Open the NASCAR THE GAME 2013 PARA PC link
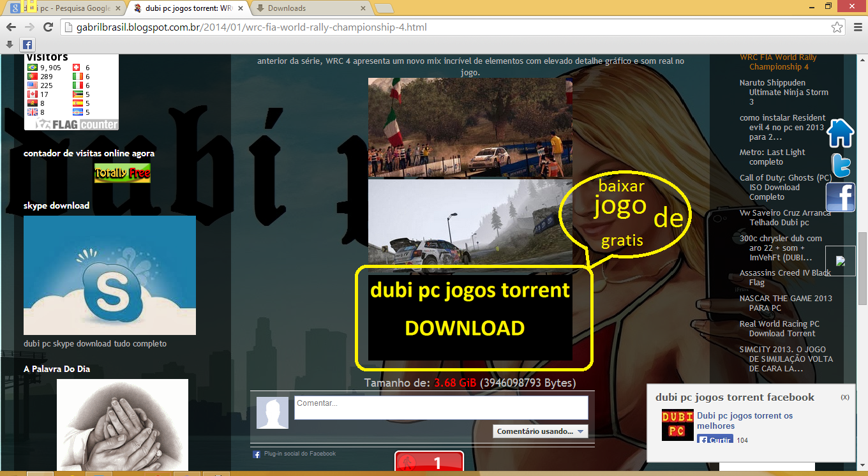This screenshot has width=868, height=476. (786, 303)
